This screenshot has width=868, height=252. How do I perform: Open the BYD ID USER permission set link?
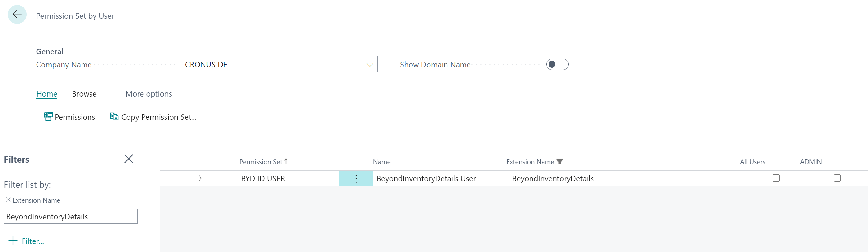click(x=263, y=178)
